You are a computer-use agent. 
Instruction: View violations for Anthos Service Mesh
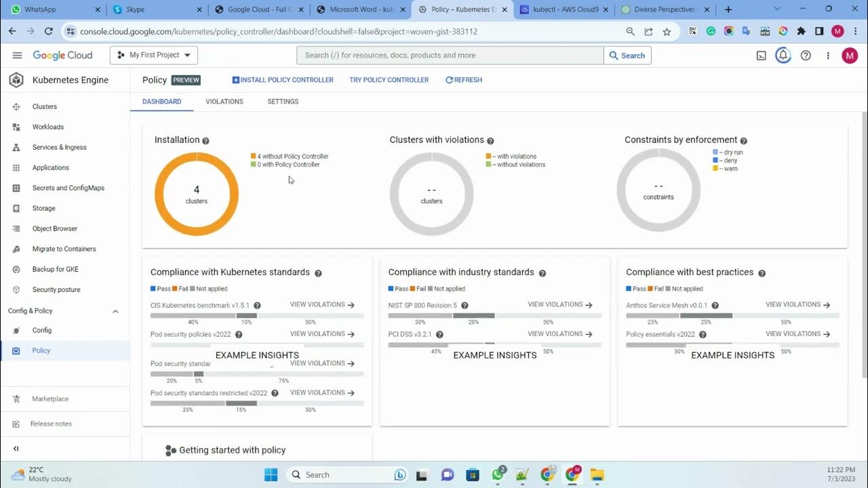[x=798, y=305]
